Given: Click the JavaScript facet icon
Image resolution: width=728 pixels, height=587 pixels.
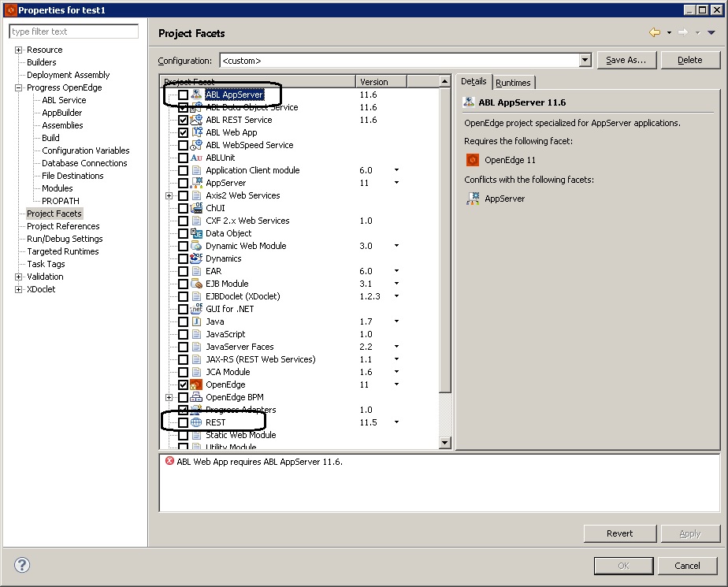Looking at the screenshot, I should 196,334.
